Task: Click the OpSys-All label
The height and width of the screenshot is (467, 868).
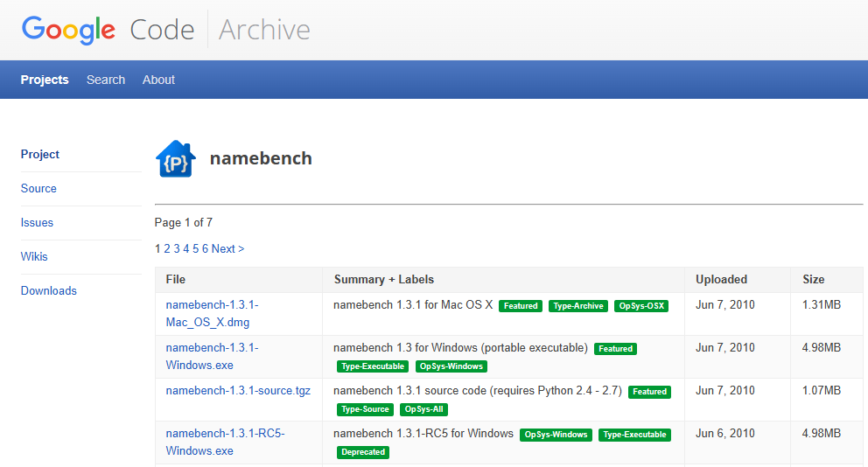Action: click(423, 409)
